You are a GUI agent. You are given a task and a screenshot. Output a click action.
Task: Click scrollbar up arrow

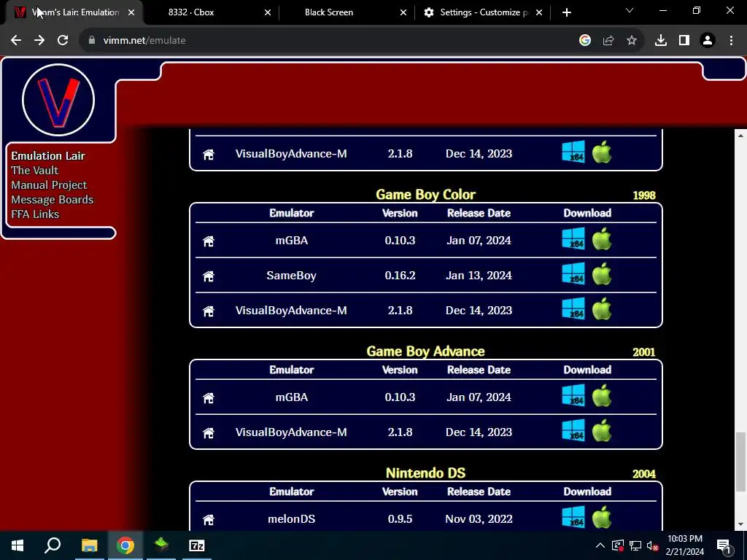740,136
